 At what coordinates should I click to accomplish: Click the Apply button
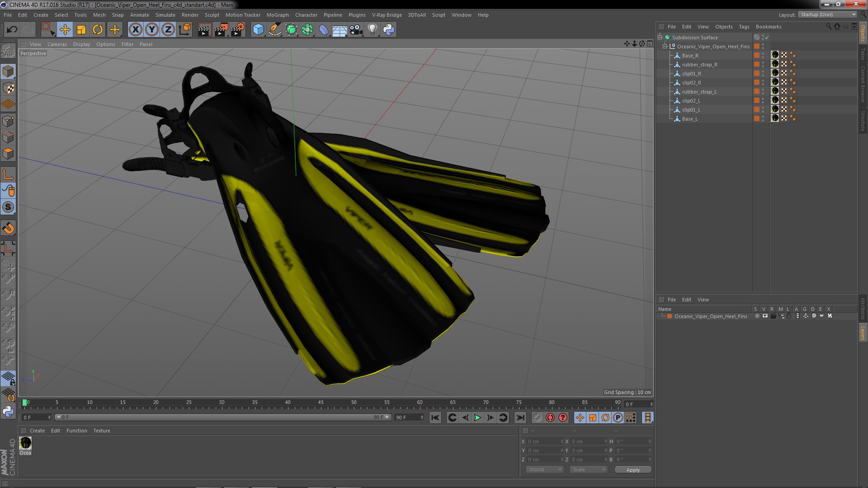[633, 470]
